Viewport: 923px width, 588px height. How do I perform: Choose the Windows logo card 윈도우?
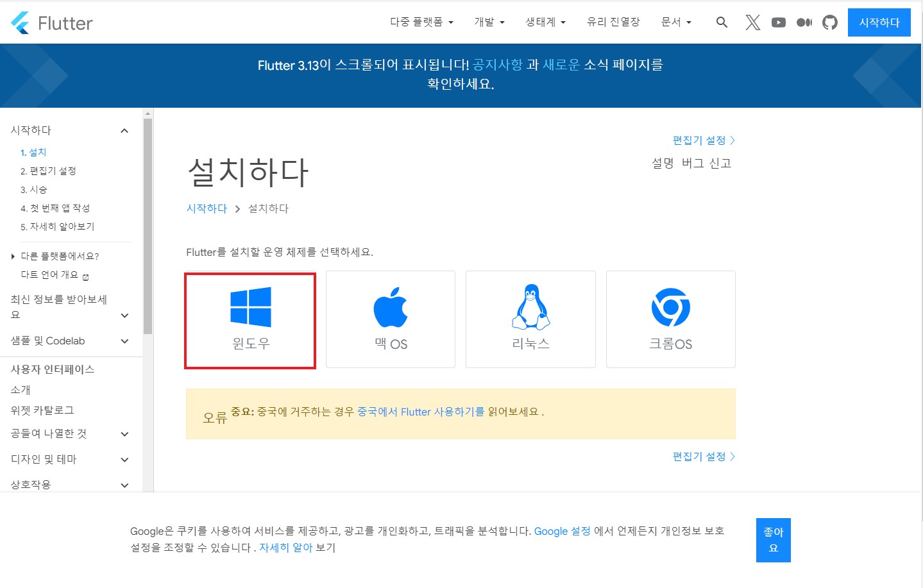point(250,321)
